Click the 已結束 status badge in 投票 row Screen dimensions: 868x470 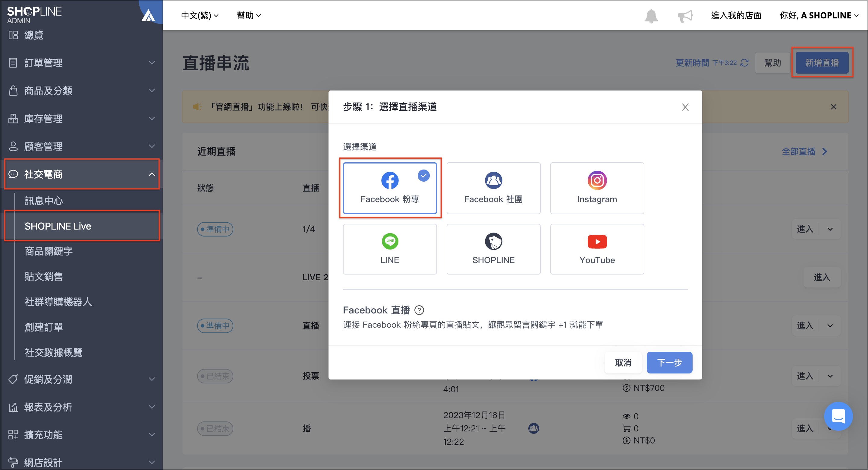215,376
